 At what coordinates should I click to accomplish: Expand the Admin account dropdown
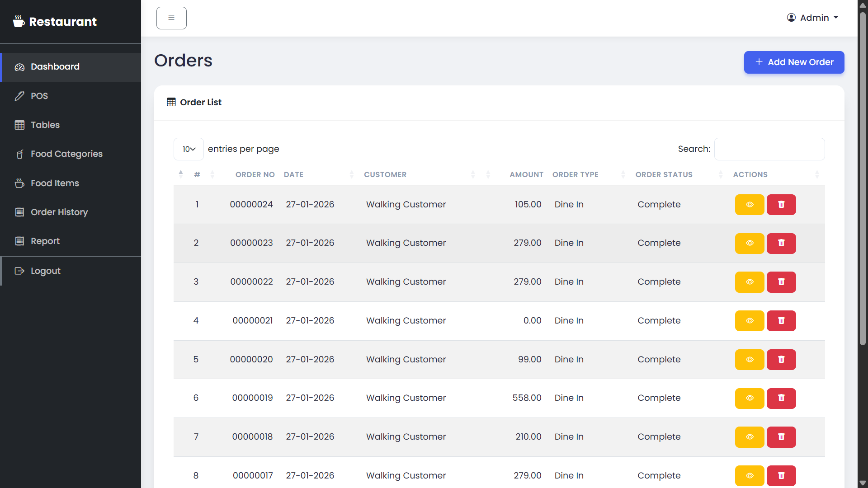pos(812,18)
